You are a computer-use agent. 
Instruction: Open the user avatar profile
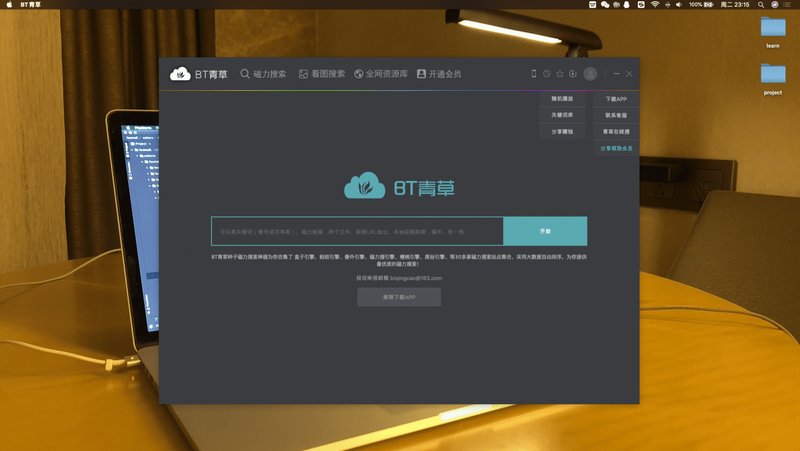(x=590, y=73)
